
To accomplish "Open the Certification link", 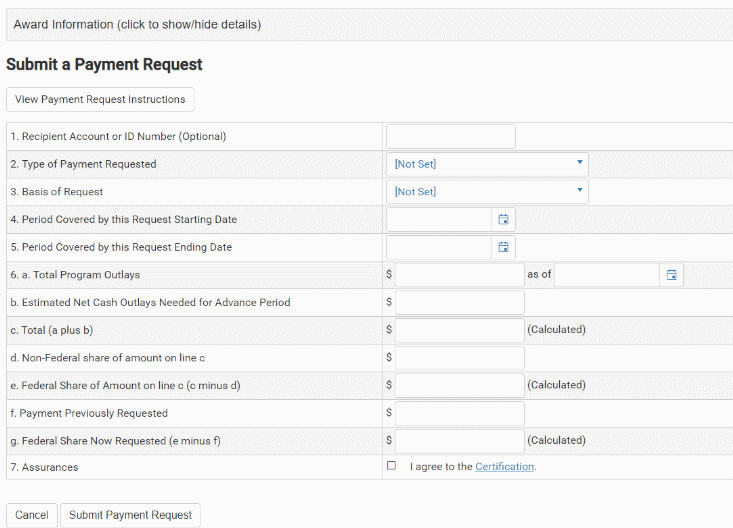I will tap(504, 467).
